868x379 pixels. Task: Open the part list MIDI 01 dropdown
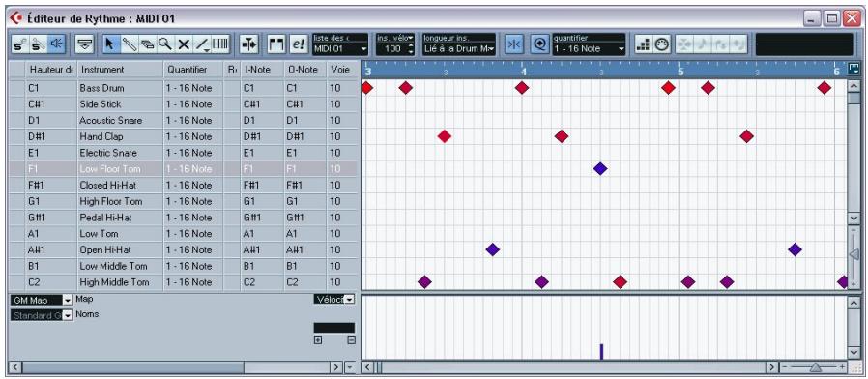(340, 48)
